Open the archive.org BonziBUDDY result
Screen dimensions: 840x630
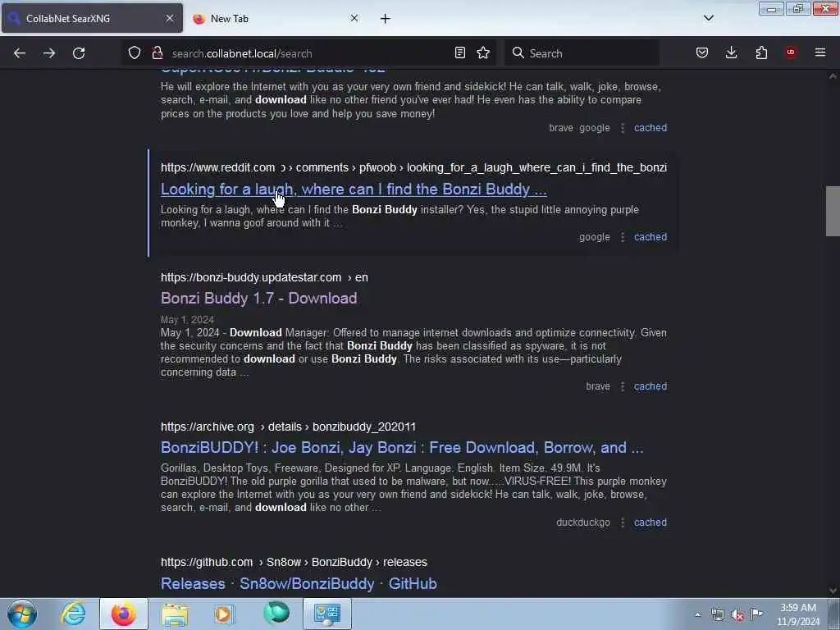(402, 447)
